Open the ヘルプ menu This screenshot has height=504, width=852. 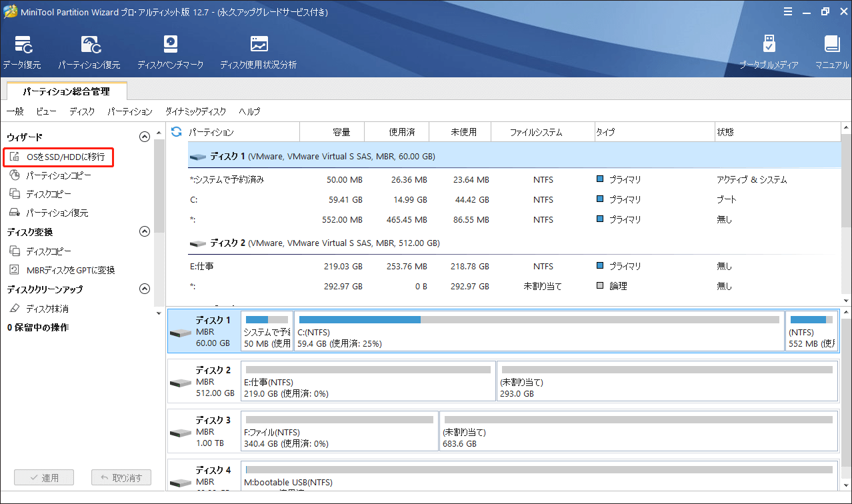tap(249, 111)
